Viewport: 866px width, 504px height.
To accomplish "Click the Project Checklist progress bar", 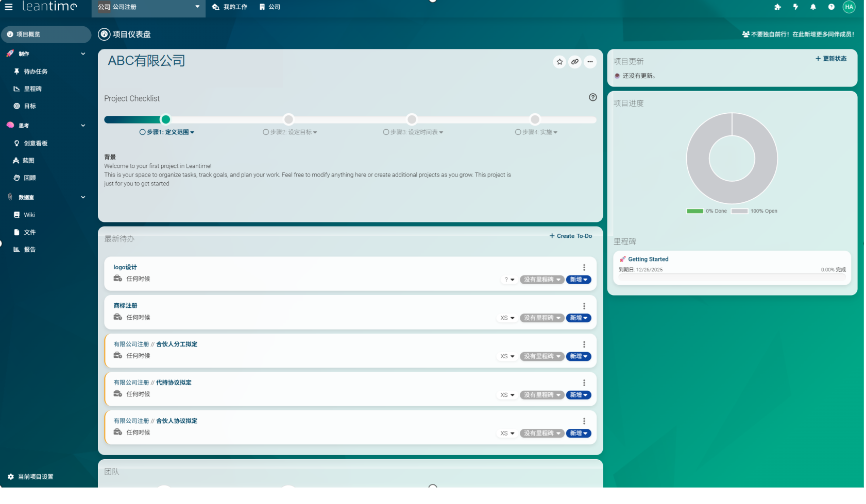I will coord(350,119).
